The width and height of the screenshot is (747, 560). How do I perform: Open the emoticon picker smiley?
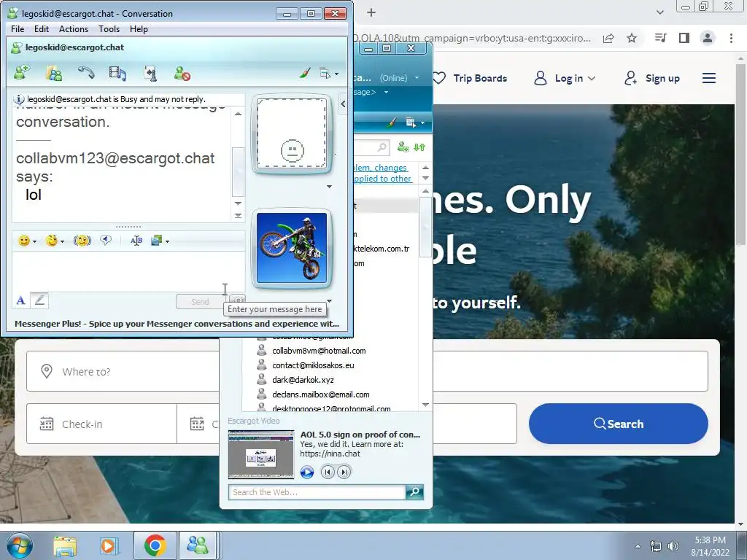click(x=27, y=241)
